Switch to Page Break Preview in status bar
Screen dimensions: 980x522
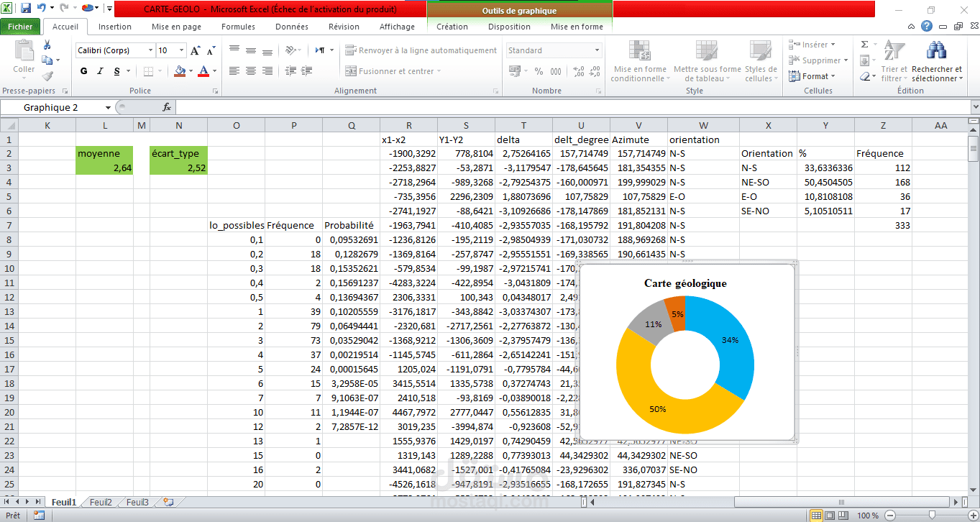(x=843, y=515)
